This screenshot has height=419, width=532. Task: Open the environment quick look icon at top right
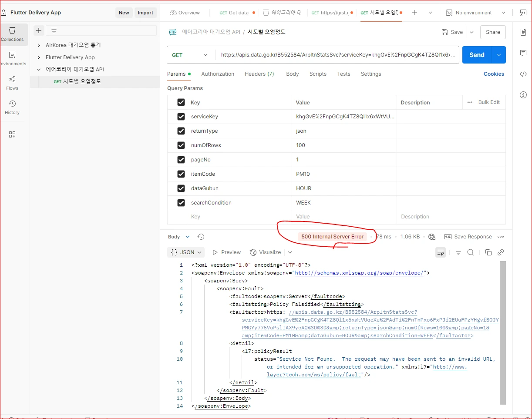(x=523, y=13)
